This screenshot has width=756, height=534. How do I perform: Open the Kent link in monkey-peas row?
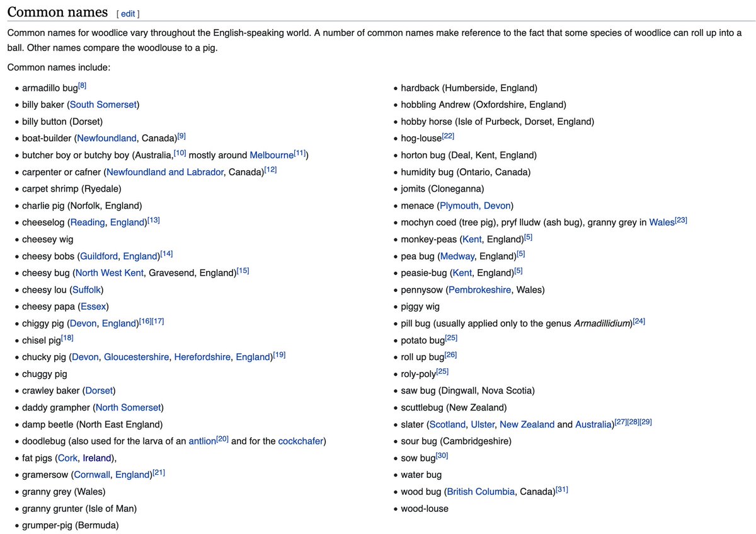coord(471,240)
